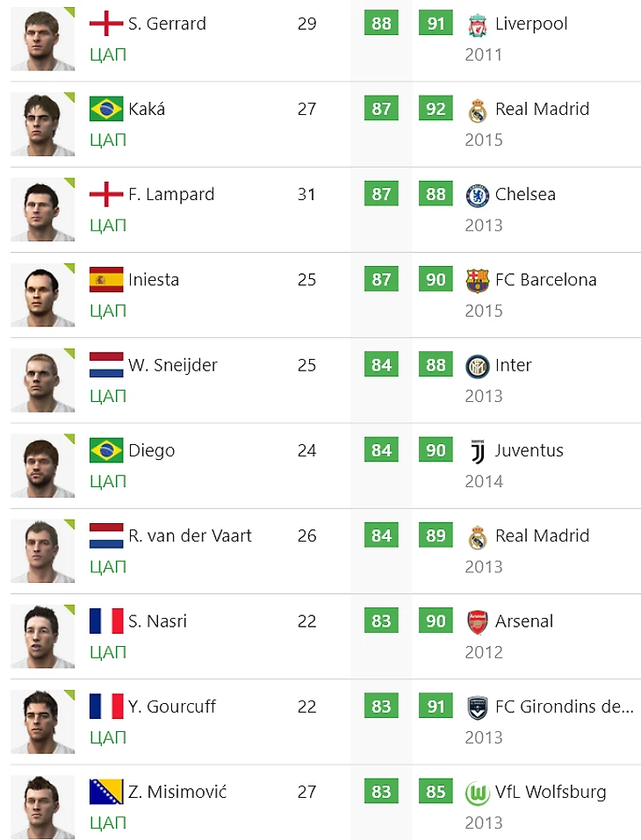Click the FC Barcelona crest icon

point(477,280)
